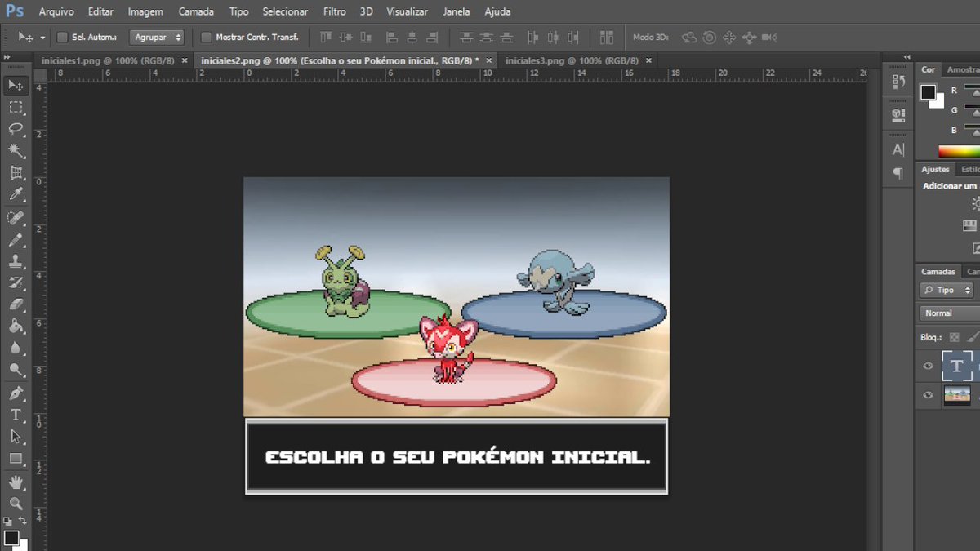Close the iniciales3.png tab
The width and height of the screenshot is (980, 551).
pyautogui.click(x=649, y=60)
